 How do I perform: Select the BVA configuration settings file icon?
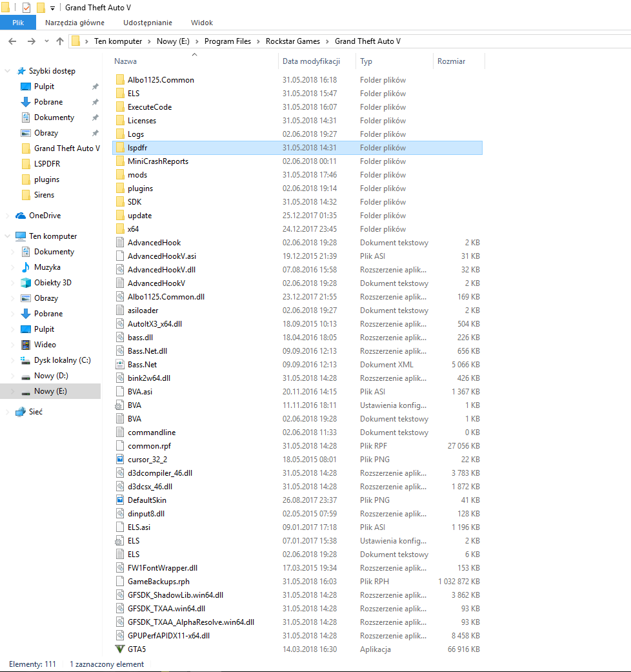120,405
